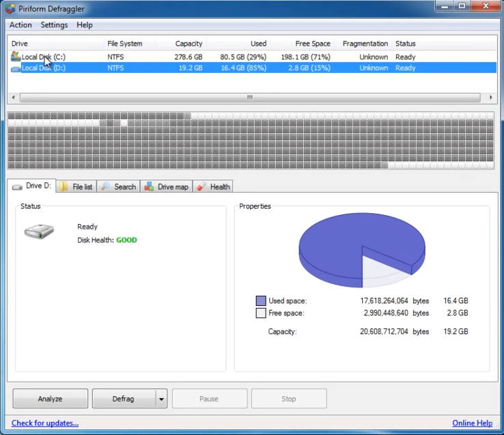The width and height of the screenshot is (504, 435).
Task: Switch to the Health tab
Action: click(213, 186)
